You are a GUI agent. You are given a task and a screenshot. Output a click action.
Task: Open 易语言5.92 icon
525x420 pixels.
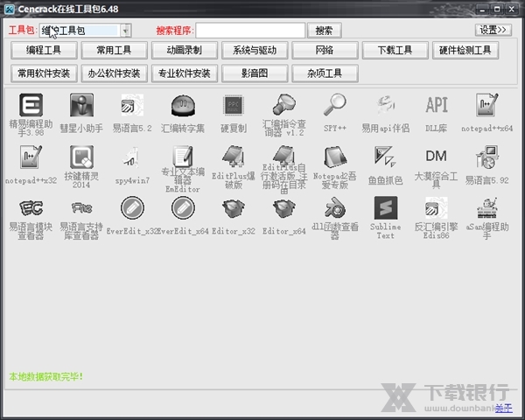coord(486,157)
